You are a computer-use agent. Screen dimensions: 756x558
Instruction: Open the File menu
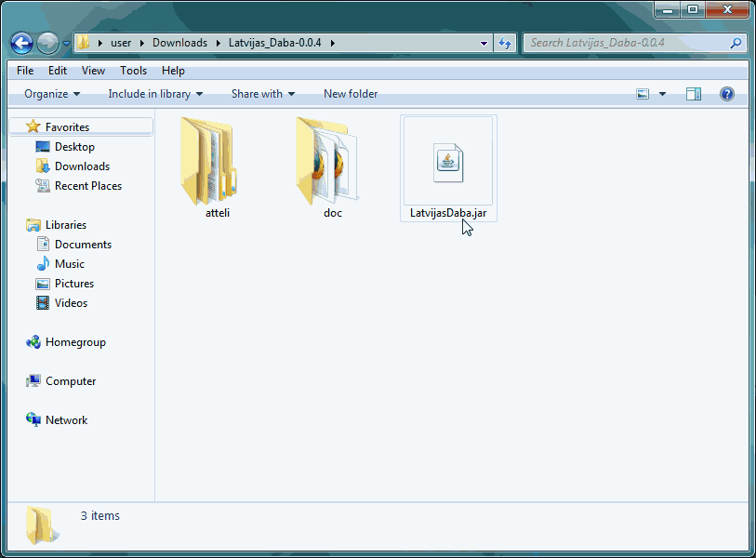click(x=25, y=71)
